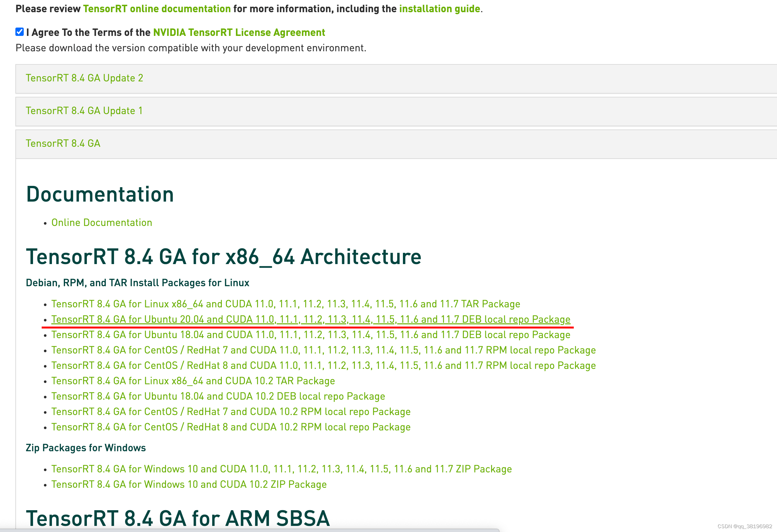
Task: Expand the TensorRT 8.4 GA Update 2 section
Action: pyautogui.click(x=396, y=79)
